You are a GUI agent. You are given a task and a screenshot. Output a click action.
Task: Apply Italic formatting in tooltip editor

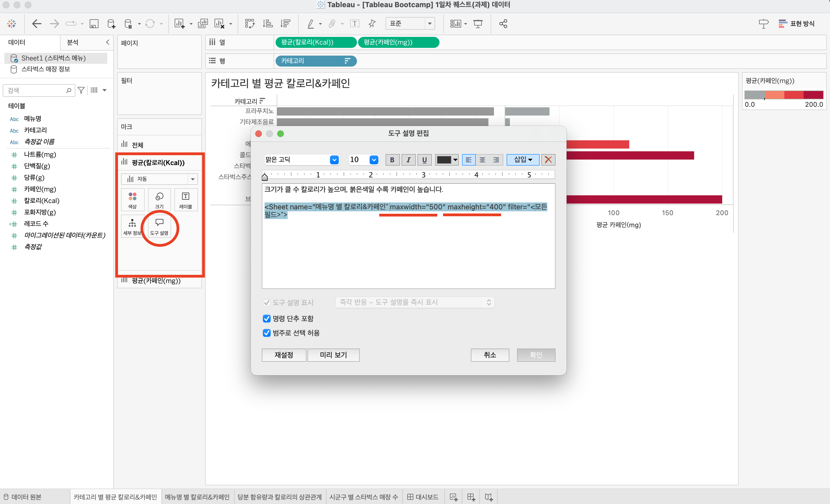[408, 160]
